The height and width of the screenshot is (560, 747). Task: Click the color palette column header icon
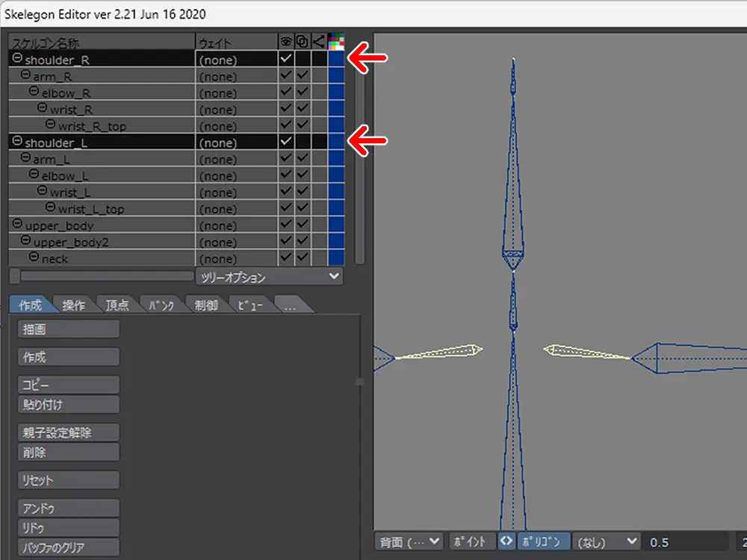click(x=336, y=42)
